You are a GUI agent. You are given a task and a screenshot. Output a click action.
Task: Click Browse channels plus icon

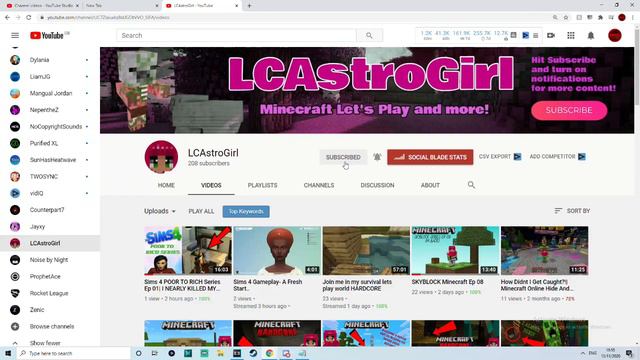(15, 327)
